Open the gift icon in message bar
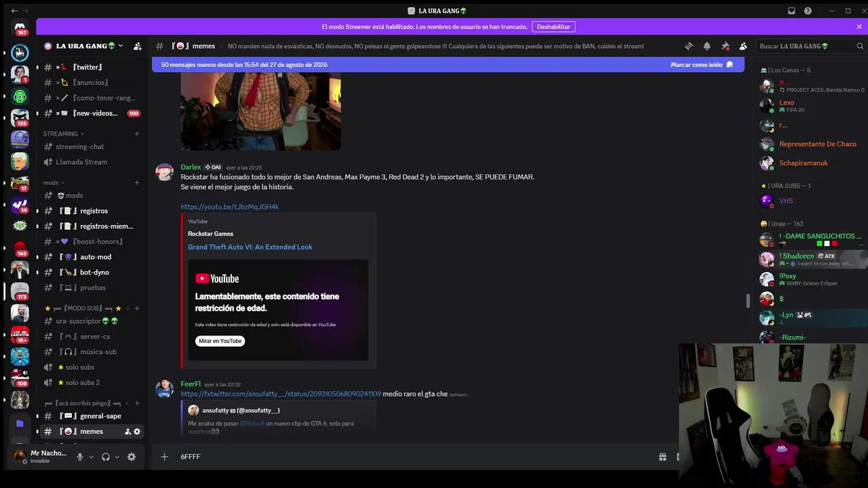868x488 pixels. (x=663, y=457)
